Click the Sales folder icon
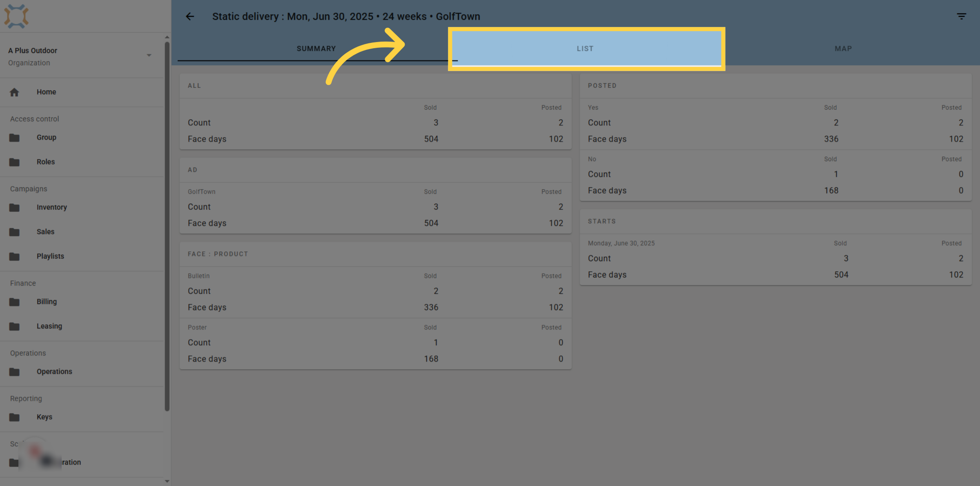The image size is (980, 486). pyautogui.click(x=14, y=232)
